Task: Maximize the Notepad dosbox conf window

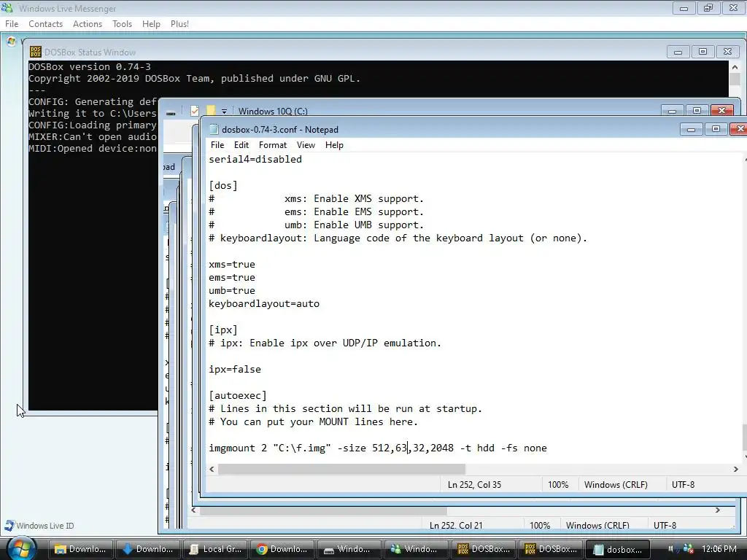Action: [716, 129]
